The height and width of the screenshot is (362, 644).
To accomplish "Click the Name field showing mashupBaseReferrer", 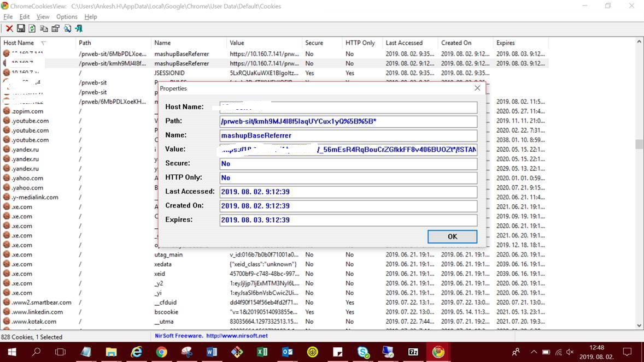I will [348, 135].
